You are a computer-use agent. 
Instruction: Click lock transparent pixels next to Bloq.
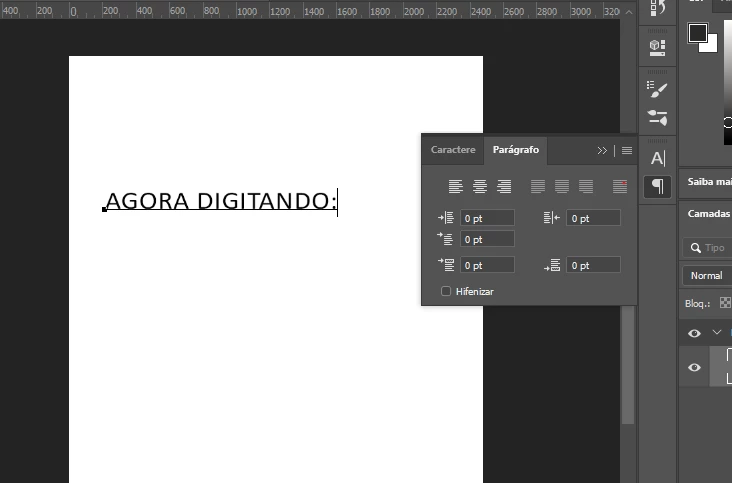click(x=725, y=302)
